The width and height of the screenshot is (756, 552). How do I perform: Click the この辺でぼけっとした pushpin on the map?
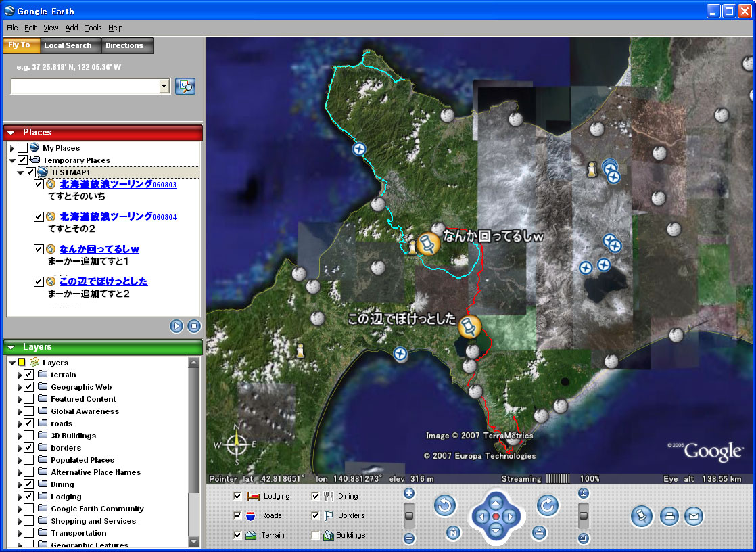pyautogui.click(x=469, y=327)
